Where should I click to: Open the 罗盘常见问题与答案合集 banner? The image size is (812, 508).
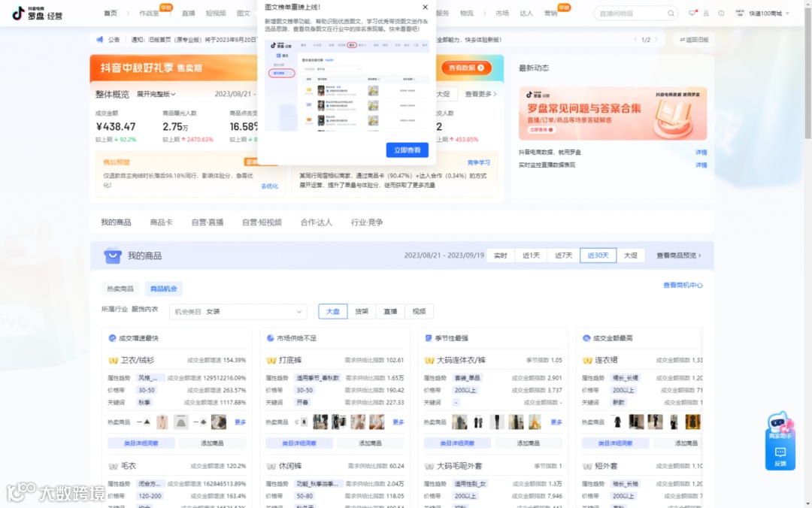click(613, 113)
